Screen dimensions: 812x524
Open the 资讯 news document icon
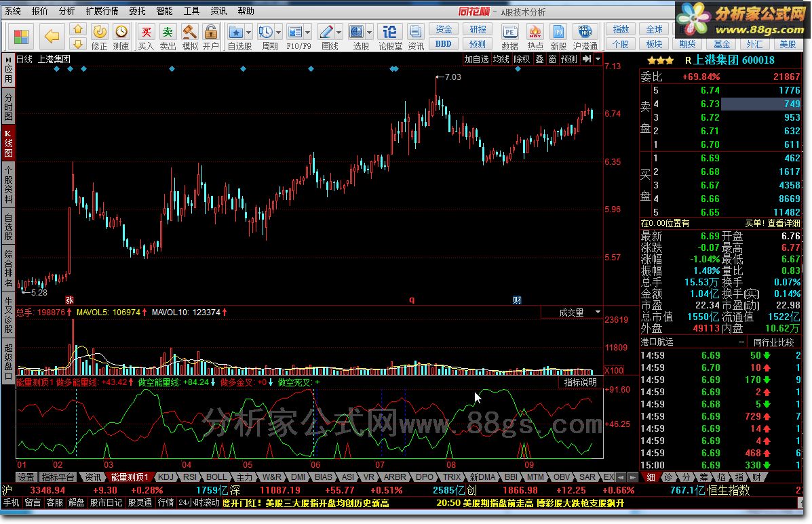click(x=415, y=32)
